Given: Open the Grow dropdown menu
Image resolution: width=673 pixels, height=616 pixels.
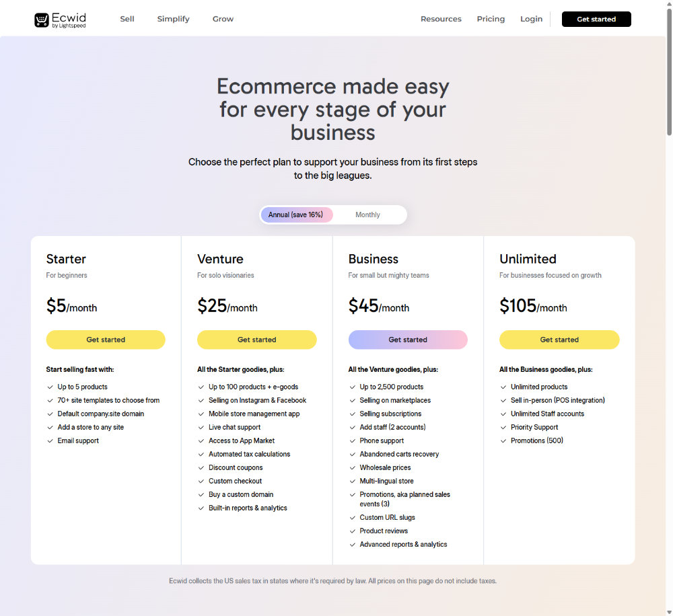Looking at the screenshot, I should point(223,19).
